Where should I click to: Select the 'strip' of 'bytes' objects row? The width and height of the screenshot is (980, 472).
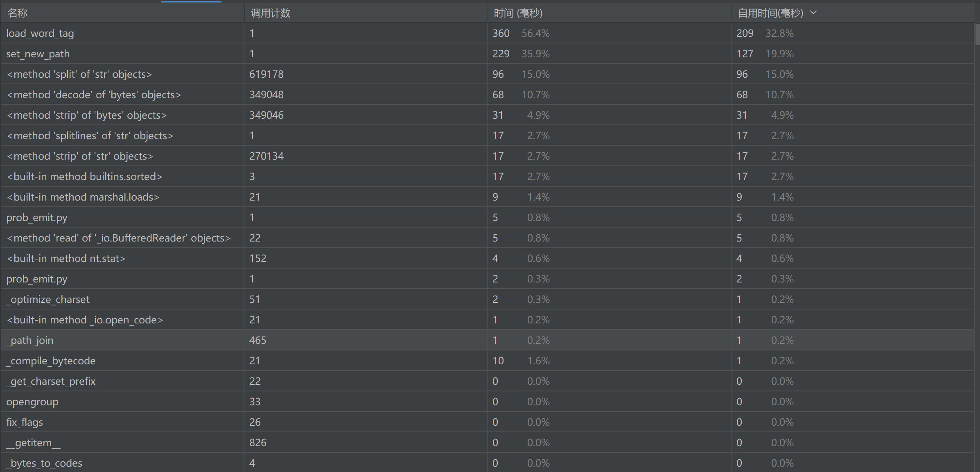click(x=87, y=115)
